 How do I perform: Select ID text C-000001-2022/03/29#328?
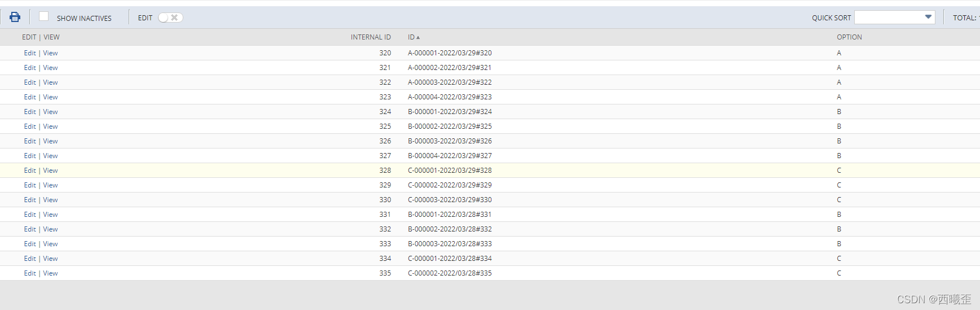point(450,171)
